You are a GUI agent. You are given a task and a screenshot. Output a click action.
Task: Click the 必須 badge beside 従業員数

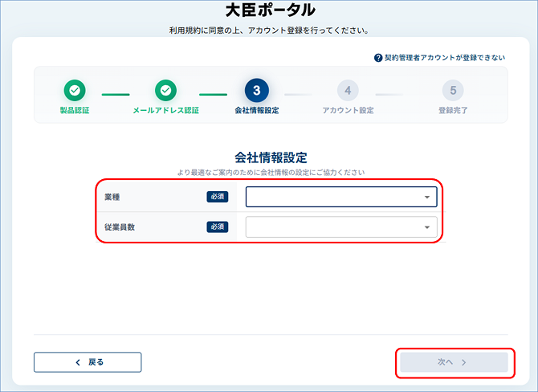pos(217,227)
